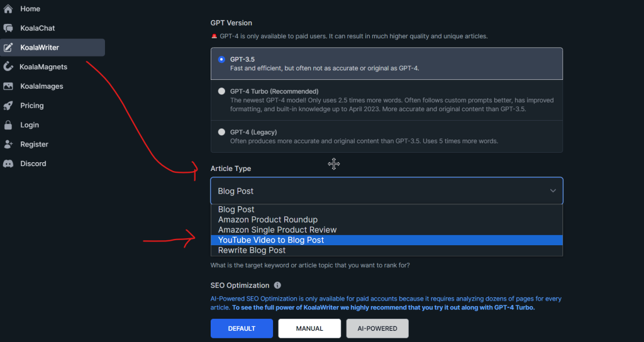Select GPT-4 Turbo (Recommended) radio button

(221, 91)
